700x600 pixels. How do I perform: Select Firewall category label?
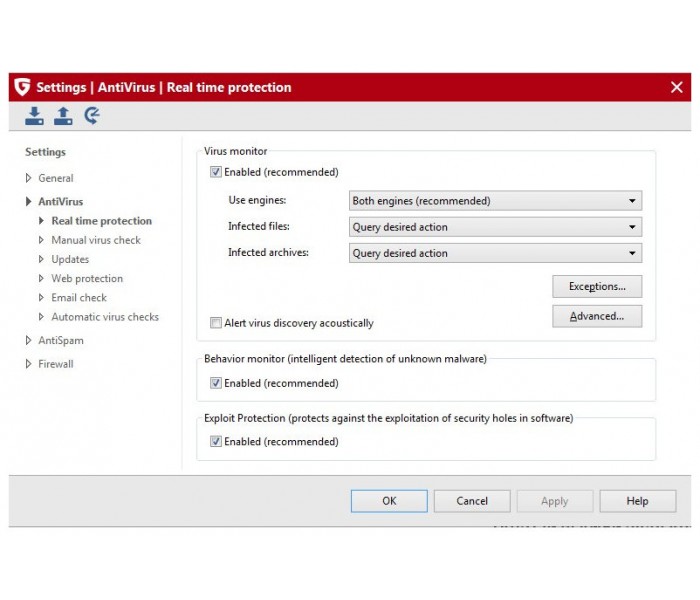(56, 364)
